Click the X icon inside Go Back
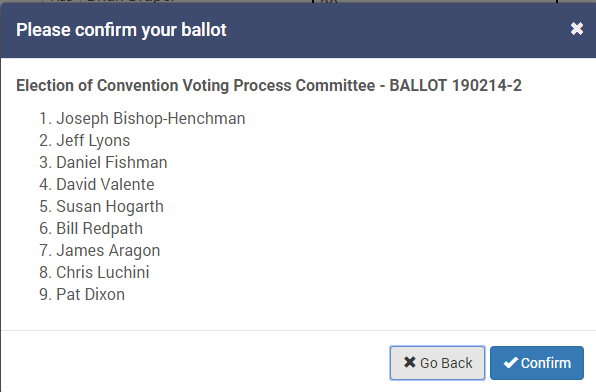 (409, 362)
